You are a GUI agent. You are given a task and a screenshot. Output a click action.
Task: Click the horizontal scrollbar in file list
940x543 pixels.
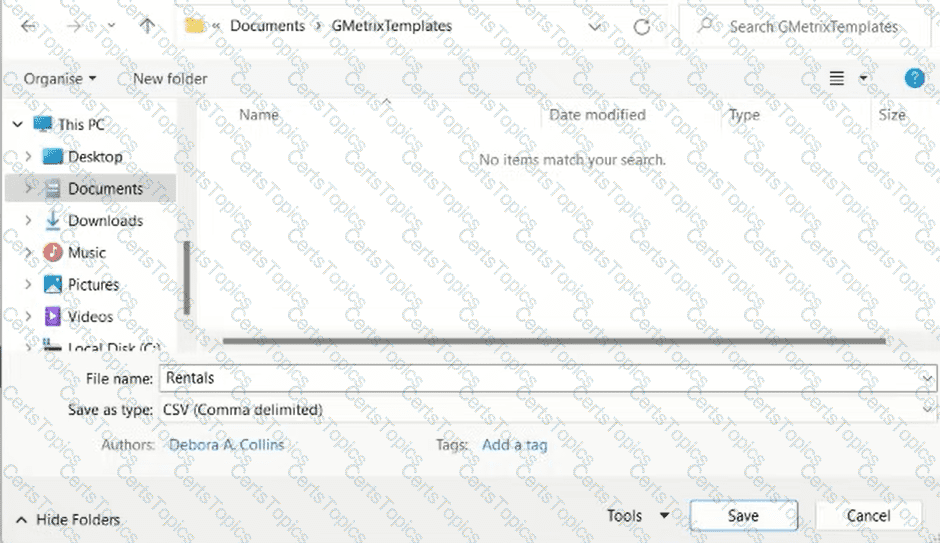point(553,341)
